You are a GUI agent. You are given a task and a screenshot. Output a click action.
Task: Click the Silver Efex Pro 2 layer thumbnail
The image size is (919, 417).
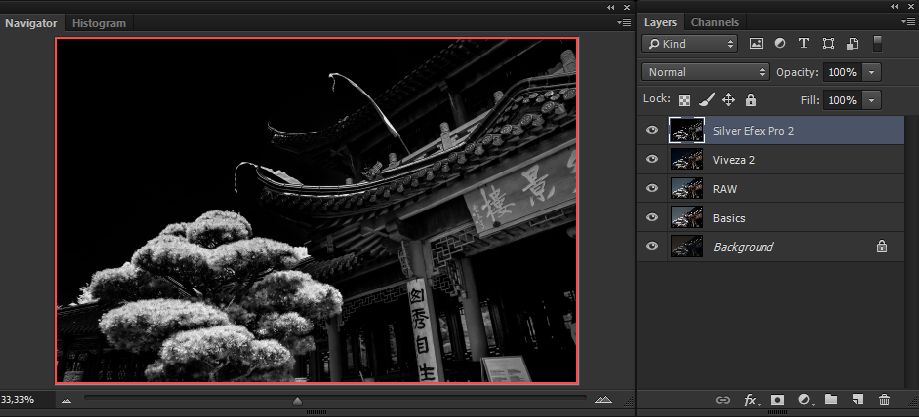[687, 130]
